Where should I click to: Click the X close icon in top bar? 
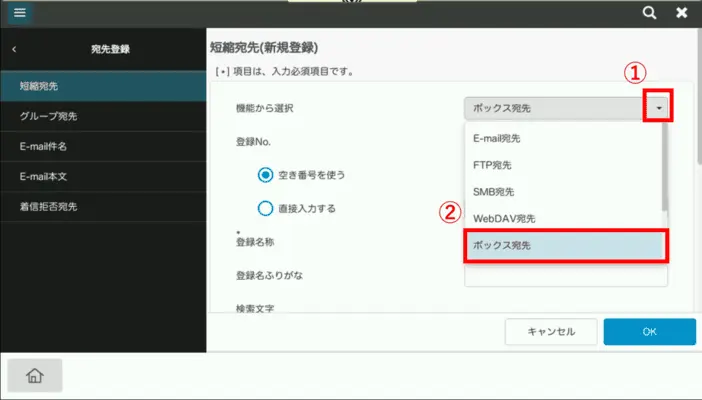tap(681, 13)
